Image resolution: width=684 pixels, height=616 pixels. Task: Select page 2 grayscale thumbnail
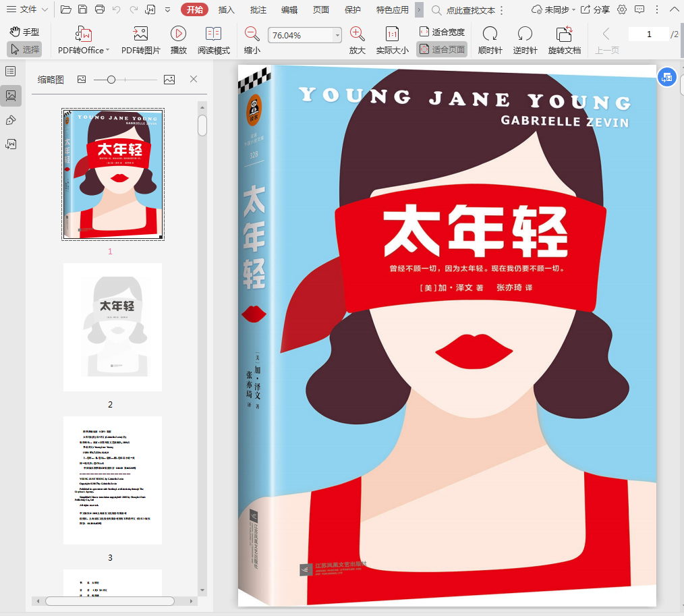pyautogui.click(x=113, y=327)
